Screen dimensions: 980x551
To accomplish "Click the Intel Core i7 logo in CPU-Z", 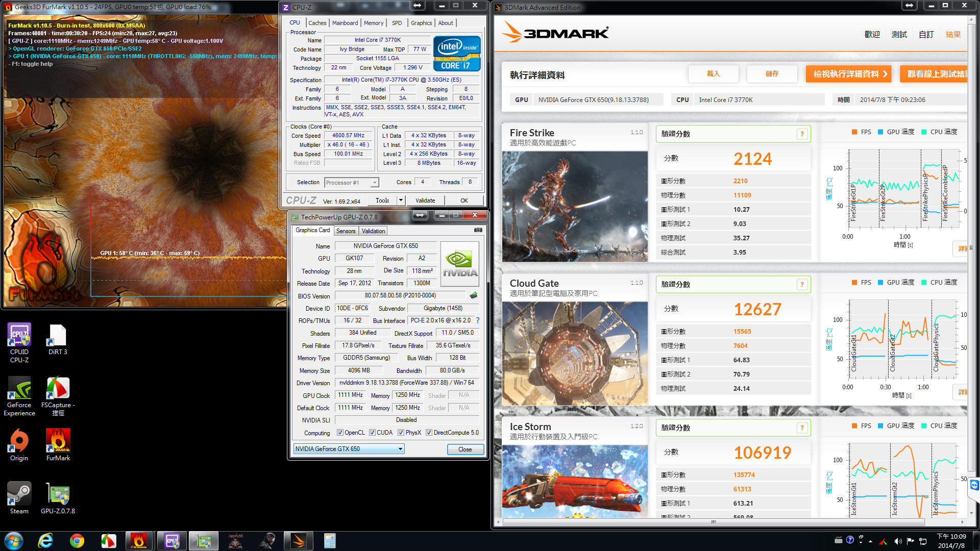I will pos(457,54).
